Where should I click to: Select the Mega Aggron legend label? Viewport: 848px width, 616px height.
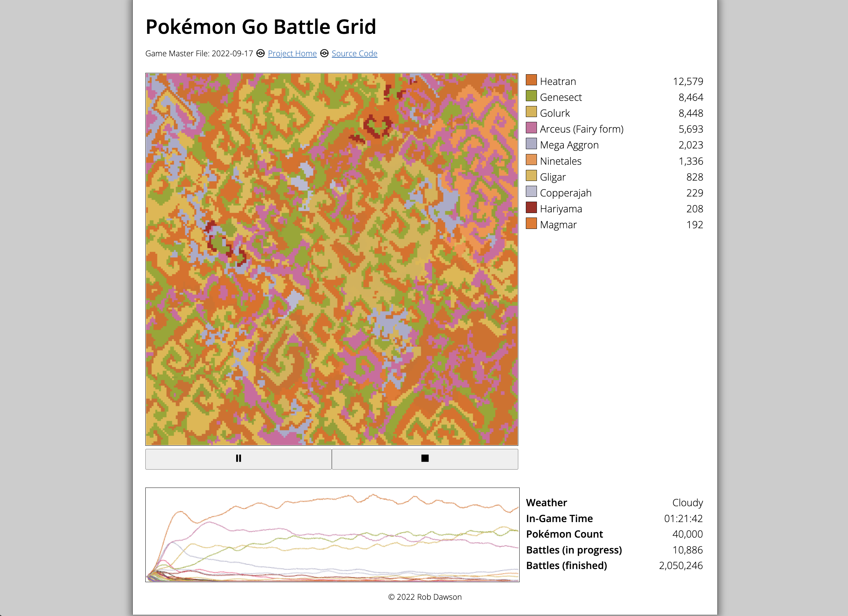[x=569, y=145]
